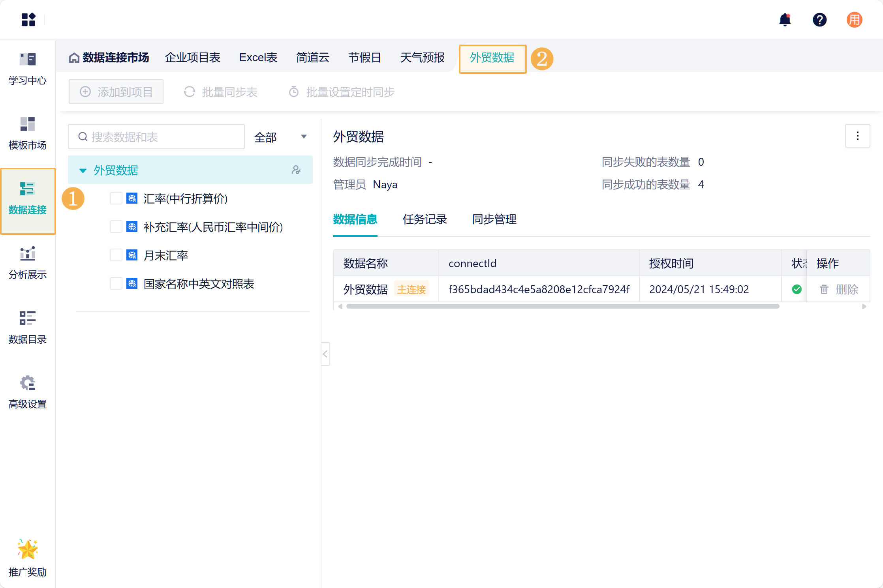Open 模板市场 from the sidebar

[28, 134]
